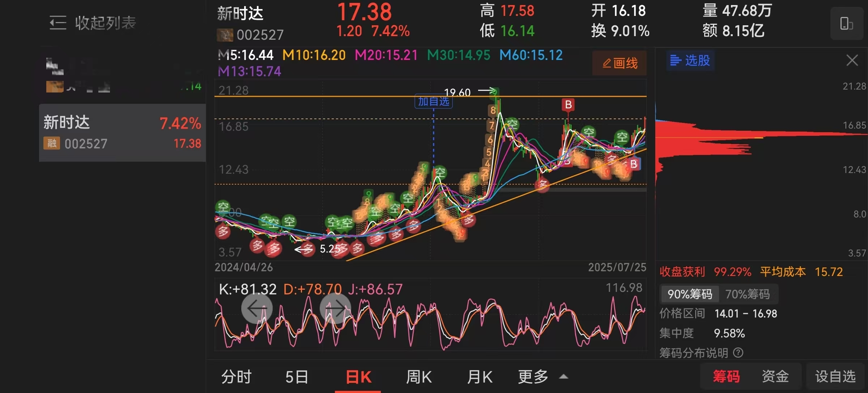This screenshot has width=868, height=393.
Task: Click the M13:15.74 moving average label
Action: 250,71
